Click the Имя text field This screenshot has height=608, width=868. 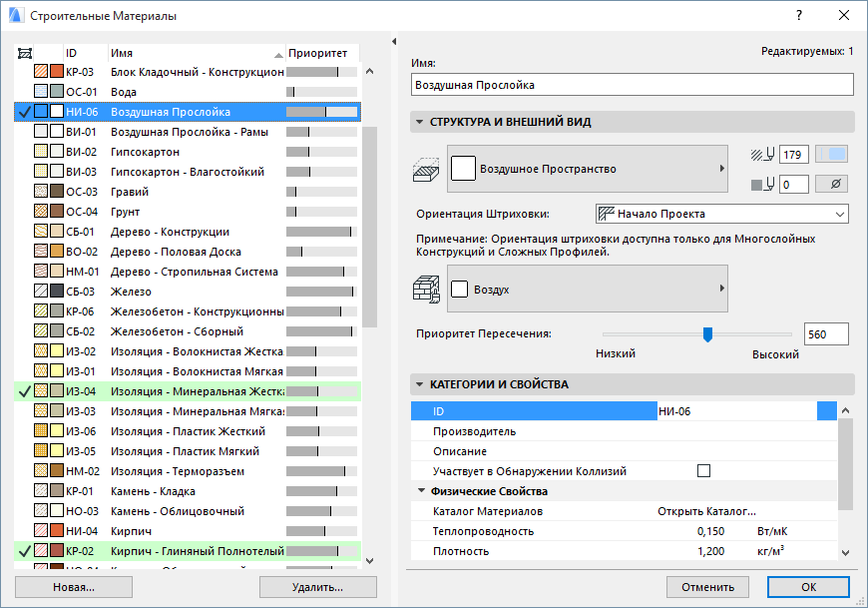pyautogui.click(x=633, y=85)
